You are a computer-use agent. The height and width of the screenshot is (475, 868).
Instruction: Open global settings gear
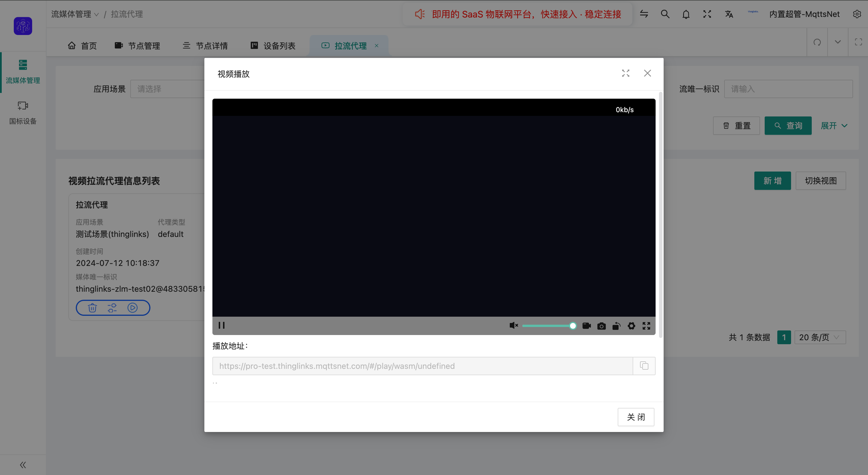[x=857, y=14]
